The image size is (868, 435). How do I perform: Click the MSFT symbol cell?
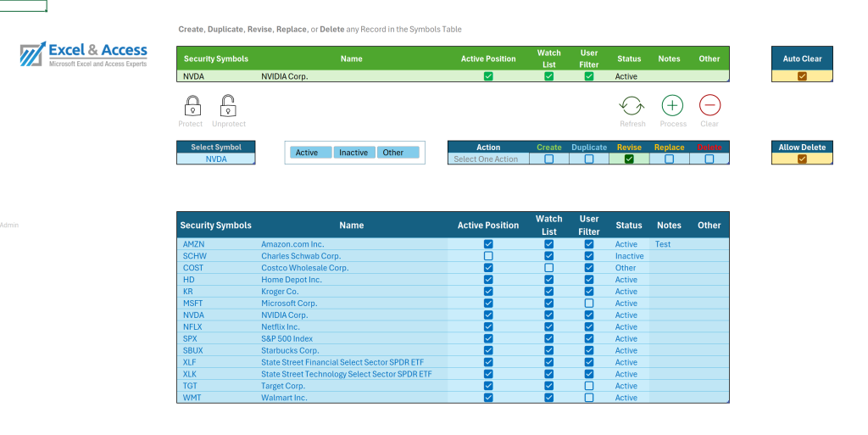216,304
